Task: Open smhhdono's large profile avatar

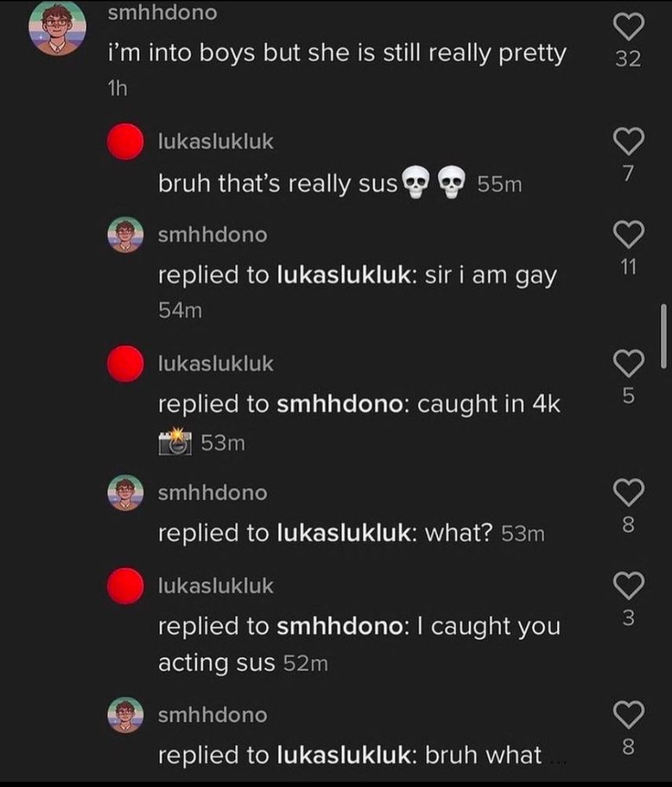Action: [x=57, y=28]
